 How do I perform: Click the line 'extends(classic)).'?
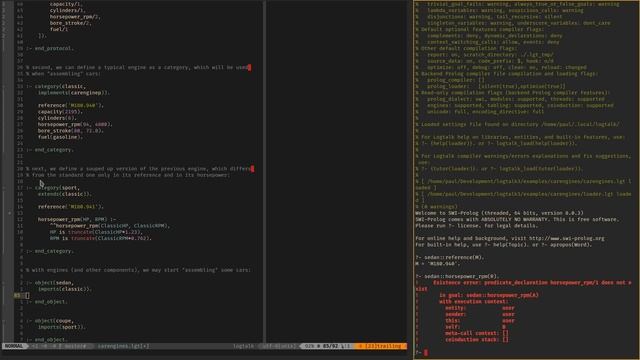click(65, 194)
